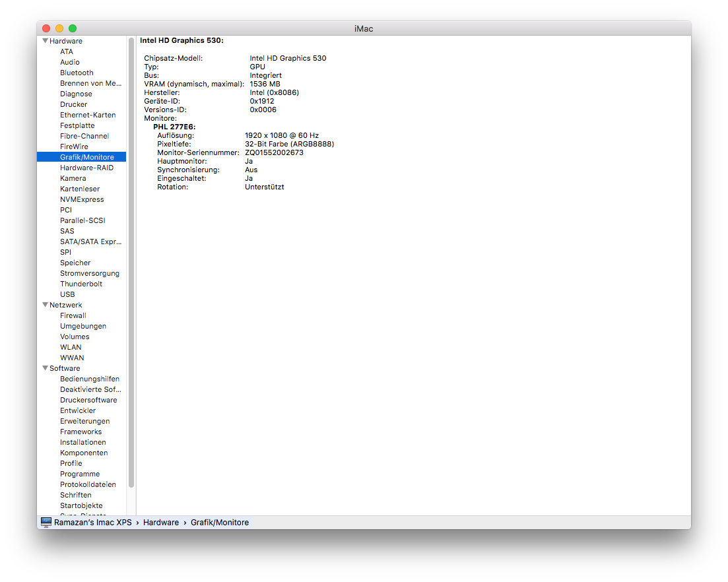
Task: Show Programme list
Action: (x=80, y=474)
